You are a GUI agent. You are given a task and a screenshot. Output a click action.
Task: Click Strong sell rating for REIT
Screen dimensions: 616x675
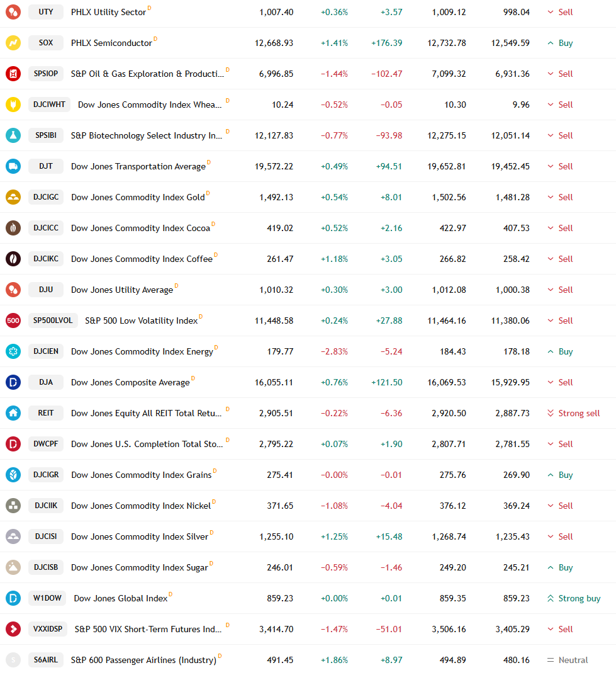(x=573, y=413)
